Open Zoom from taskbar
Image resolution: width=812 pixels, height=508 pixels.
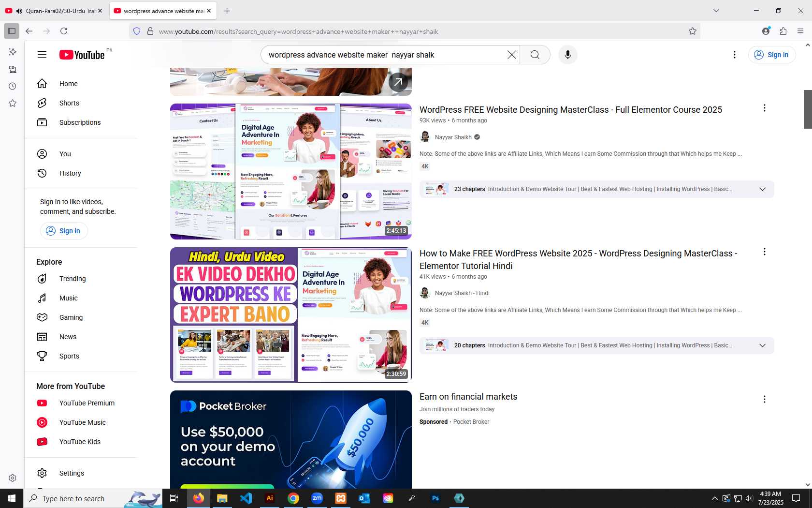click(317, 498)
